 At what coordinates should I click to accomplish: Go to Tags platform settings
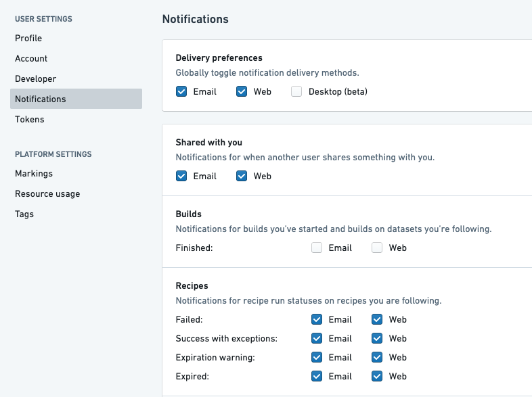(x=24, y=214)
